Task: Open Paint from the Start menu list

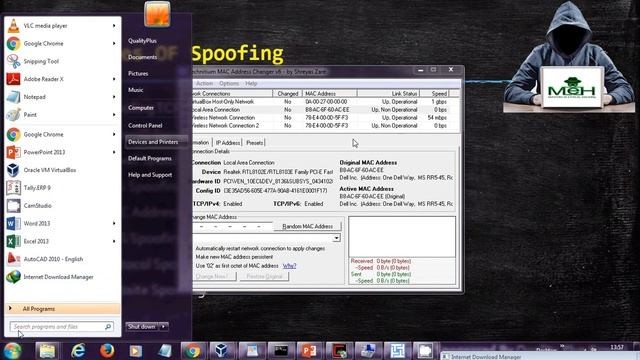Action: pyautogui.click(x=62, y=115)
